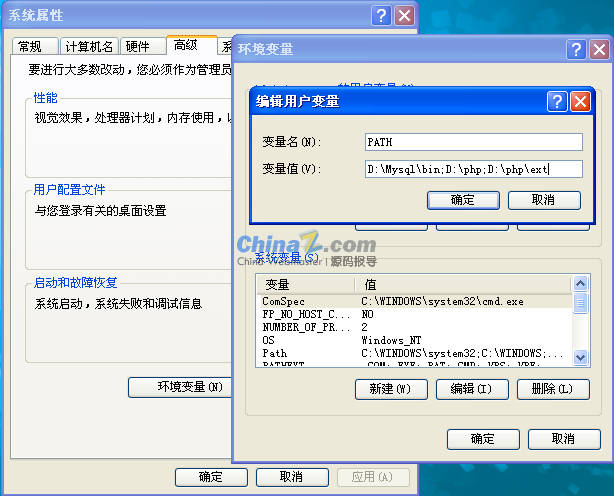Image resolution: width=614 pixels, height=496 pixels.
Task: Switch to the 计算机名 tab
Action: pos(89,46)
